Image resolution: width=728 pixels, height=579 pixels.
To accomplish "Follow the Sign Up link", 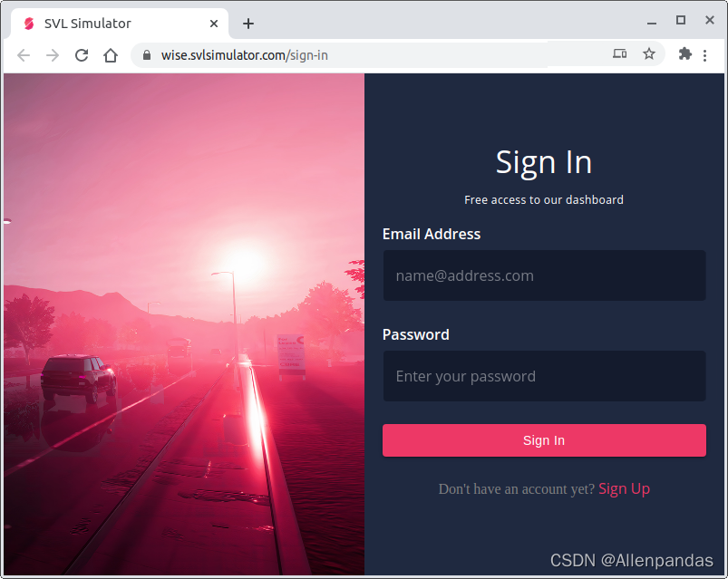I will pyautogui.click(x=624, y=488).
